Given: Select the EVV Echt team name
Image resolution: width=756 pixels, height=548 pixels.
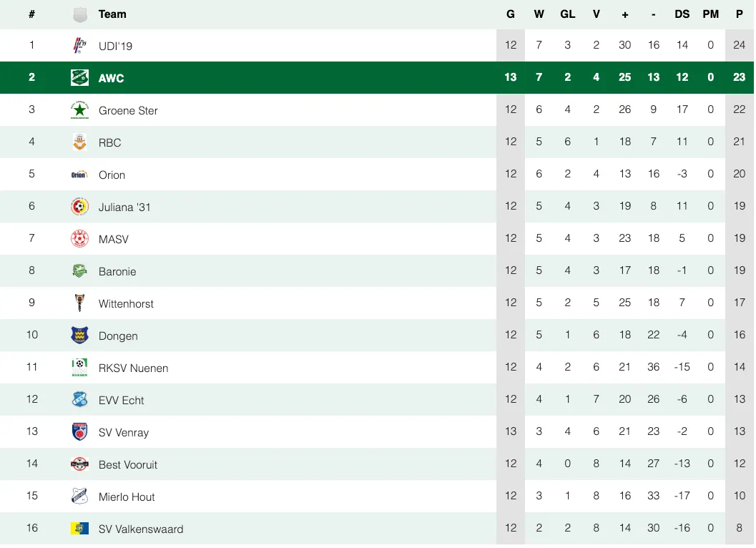Looking at the screenshot, I should (121, 400).
